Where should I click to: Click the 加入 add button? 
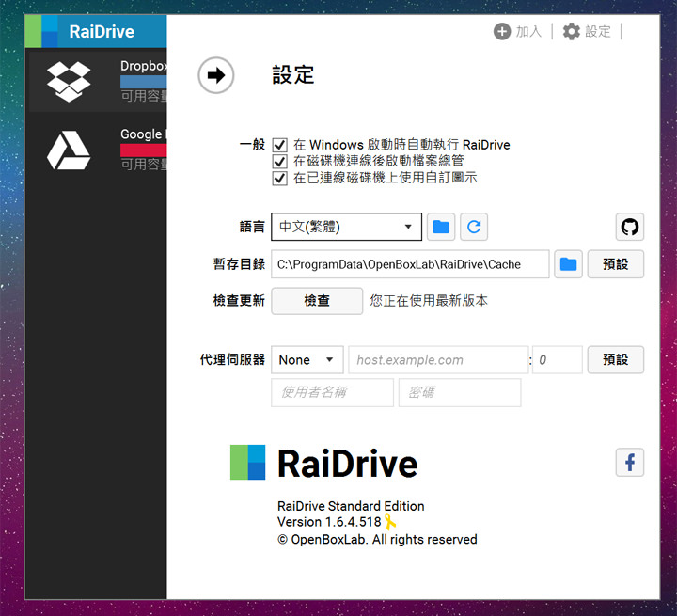pyautogui.click(x=517, y=32)
